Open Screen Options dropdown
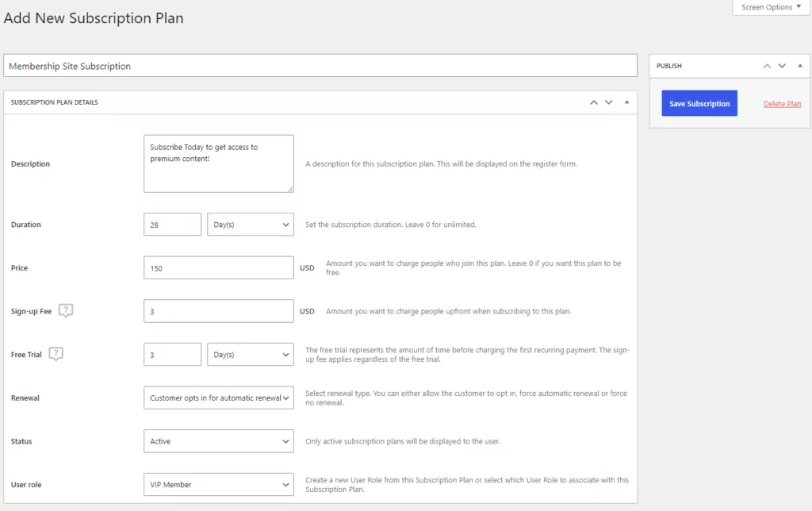812x511 pixels. click(x=771, y=7)
